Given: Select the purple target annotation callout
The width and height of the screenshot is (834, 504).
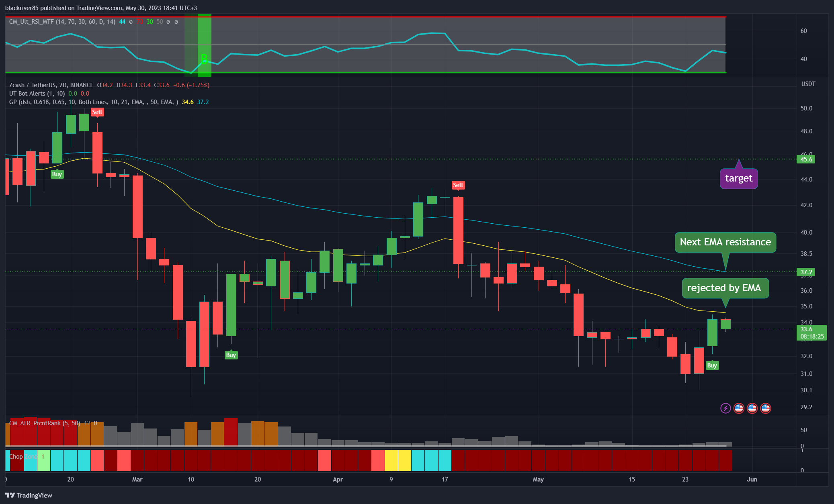Looking at the screenshot, I should coord(739,178).
